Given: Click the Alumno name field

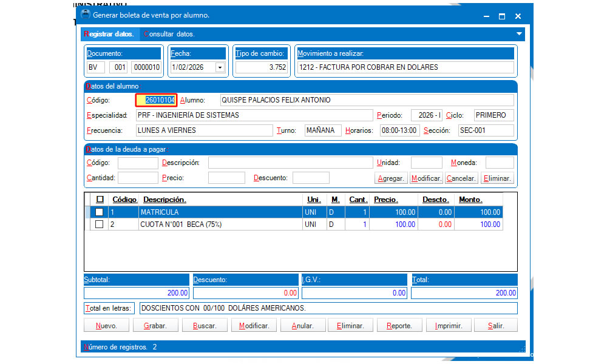Looking at the screenshot, I should 367,100.
